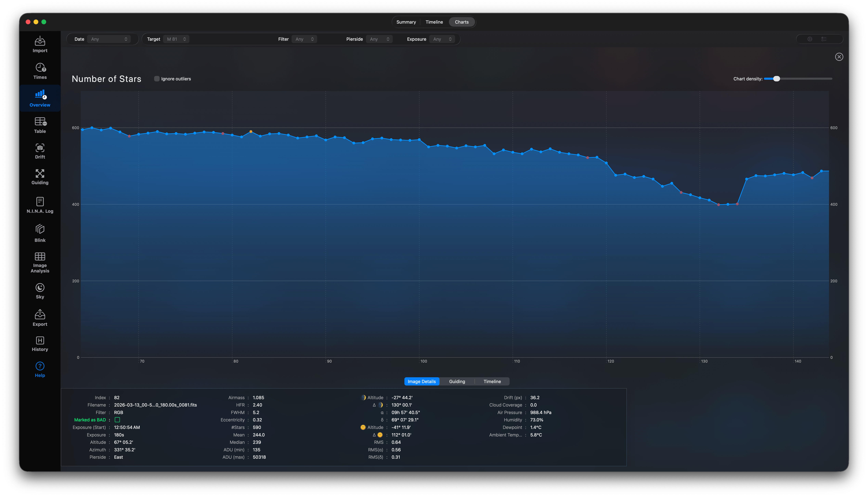The height and width of the screenshot is (497, 868).
Task: Click the Dewpoint value 1.4°C
Action: [536, 427]
